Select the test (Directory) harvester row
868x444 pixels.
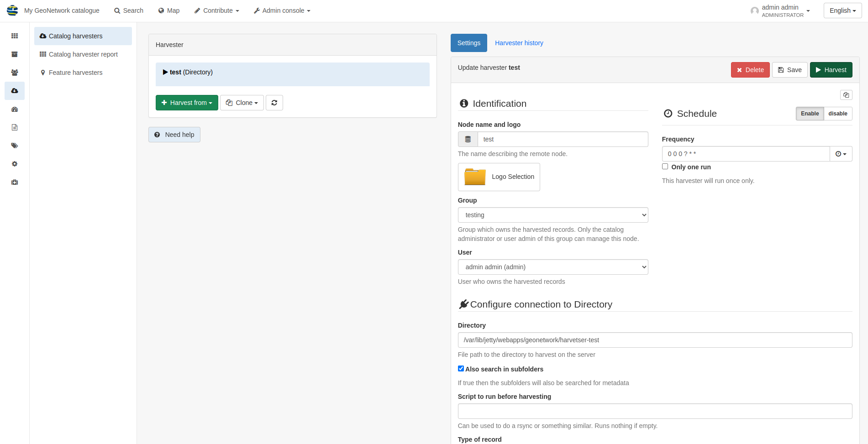tap(293, 74)
